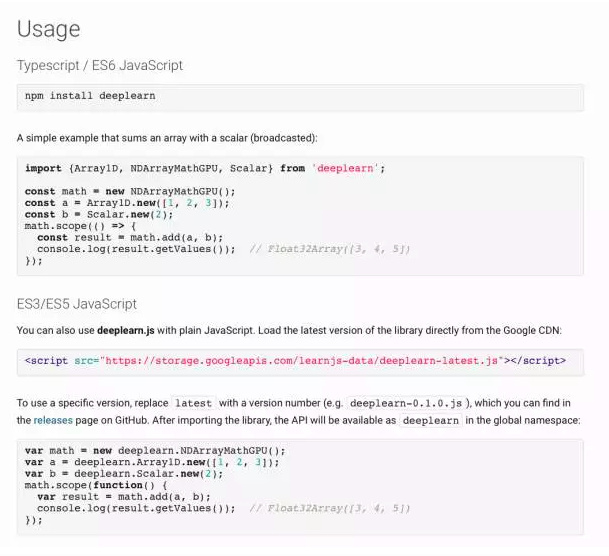Click the 'var b = deeplearn.Scalar.new(2);' line
The height and width of the screenshot is (556, 609).
(x=124, y=474)
